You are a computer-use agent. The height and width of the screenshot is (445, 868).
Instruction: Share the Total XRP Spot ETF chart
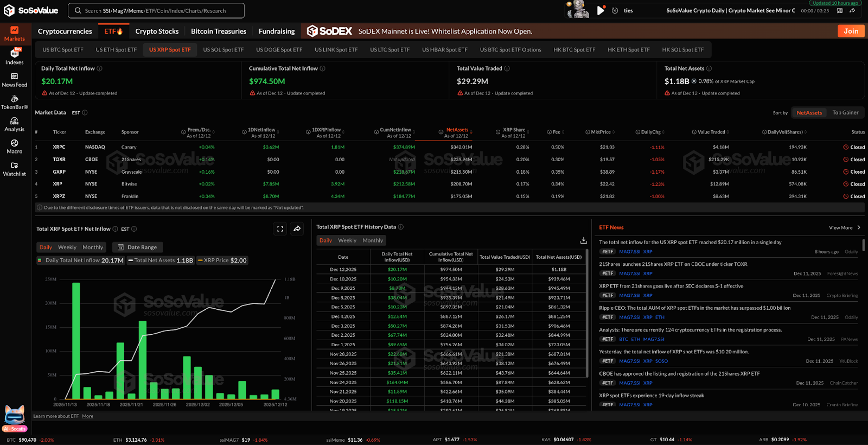click(x=297, y=229)
